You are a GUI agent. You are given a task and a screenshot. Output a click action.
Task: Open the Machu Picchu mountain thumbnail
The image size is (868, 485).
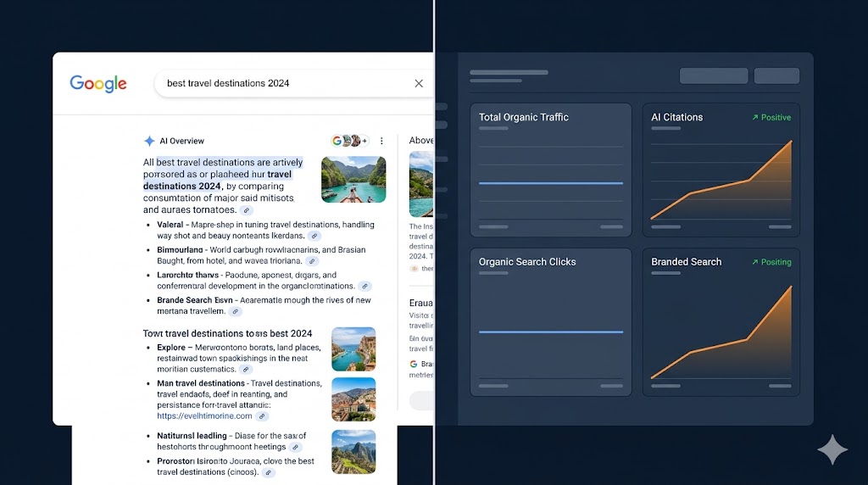click(x=353, y=452)
